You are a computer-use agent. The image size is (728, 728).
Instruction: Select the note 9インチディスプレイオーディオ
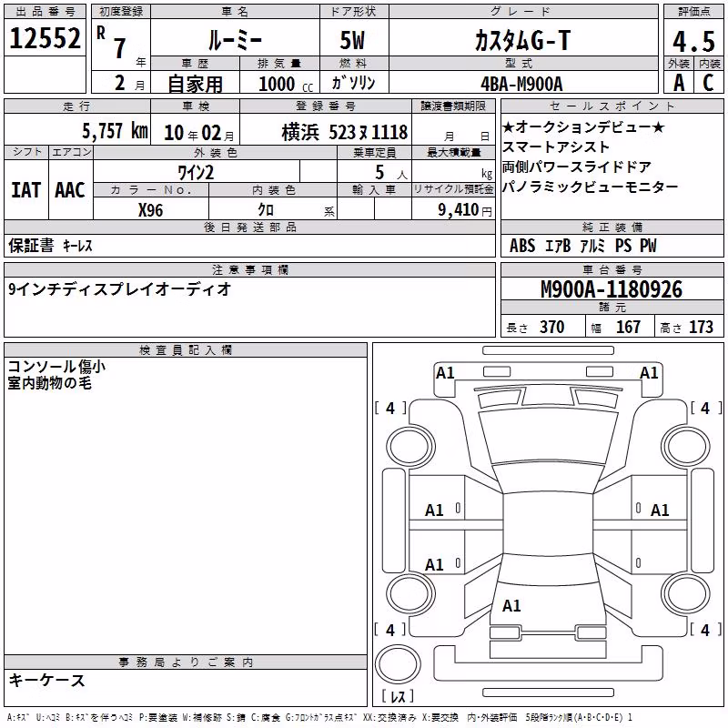click(x=119, y=289)
